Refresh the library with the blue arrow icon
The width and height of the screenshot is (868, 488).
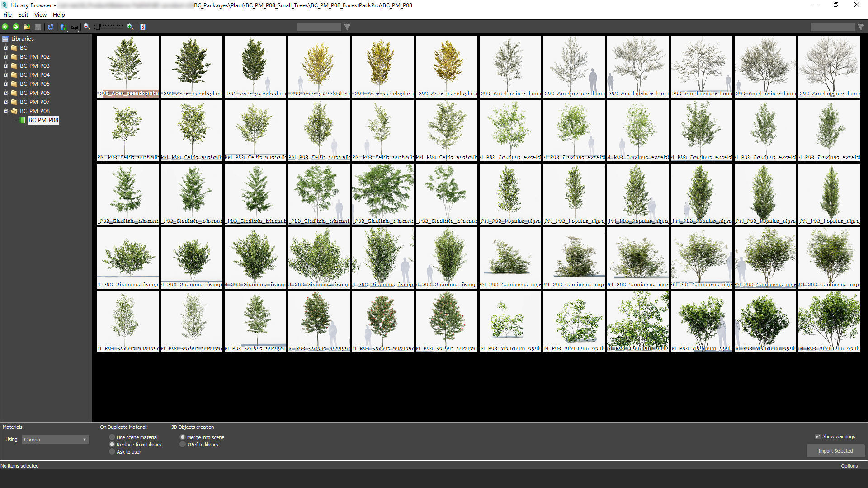[x=51, y=27]
